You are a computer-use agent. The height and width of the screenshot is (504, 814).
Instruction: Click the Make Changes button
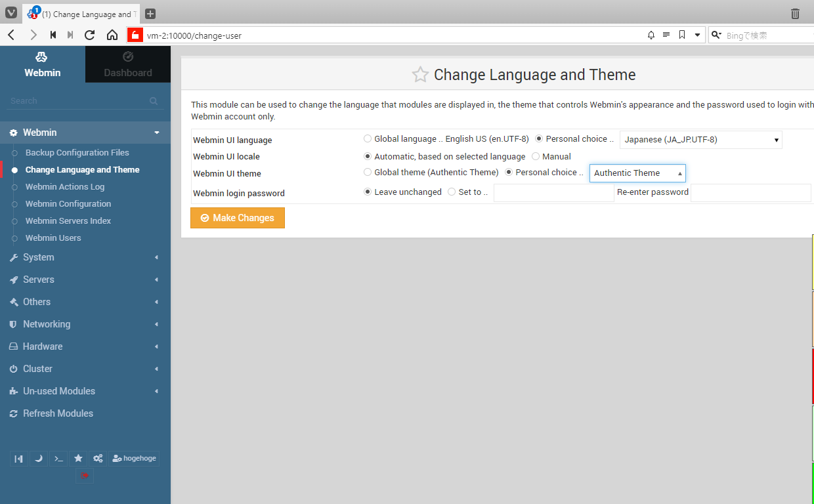pyautogui.click(x=238, y=218)
